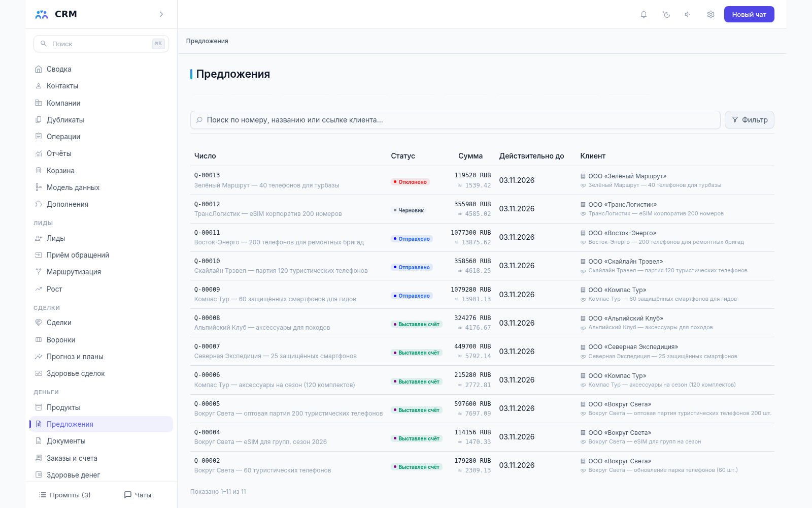The image size is (812, 508).
Task: Click Сделки handshake icon
Action: pyautogui.click(x=39, y=322)
